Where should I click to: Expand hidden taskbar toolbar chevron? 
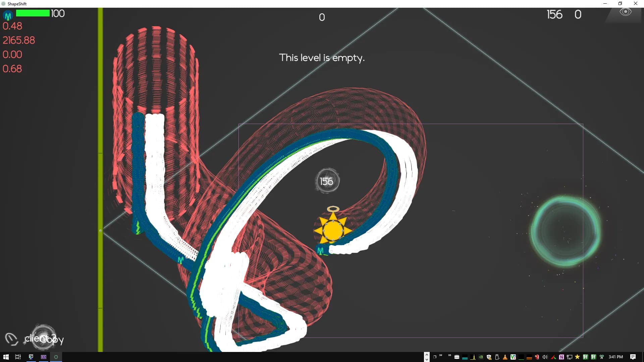[x=449, y=356]
